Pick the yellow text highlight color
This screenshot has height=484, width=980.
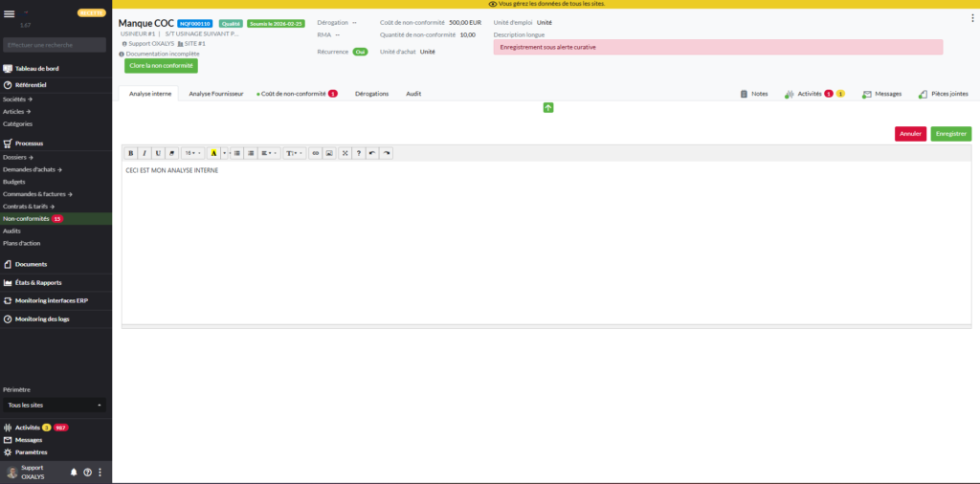click(213, 153)
